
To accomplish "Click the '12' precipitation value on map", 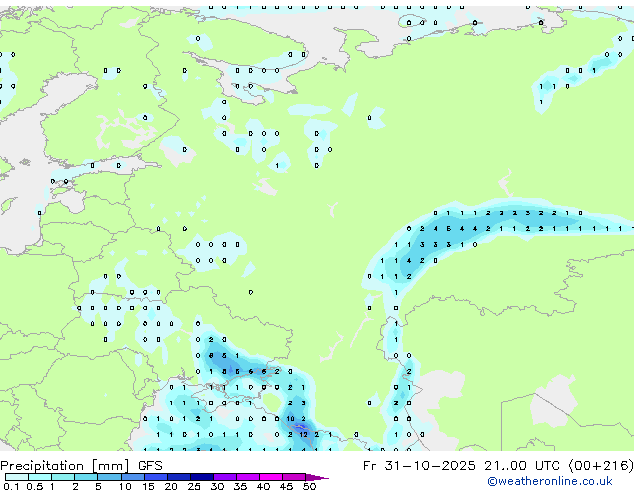I will (x=303, y=435).
